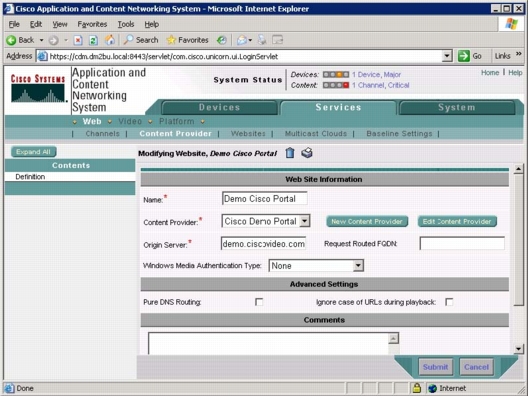The image size is (530, 398).
Task: Switch to the Services tab
Action: coord(338,108)
